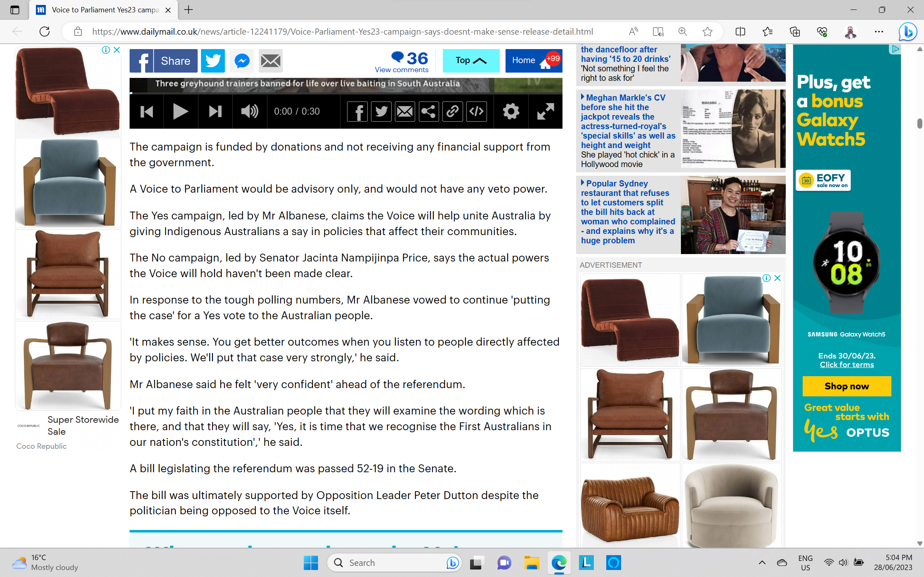924x577 pixels.
Task: Show hidden system tray icons
Action: coord(762,563)
